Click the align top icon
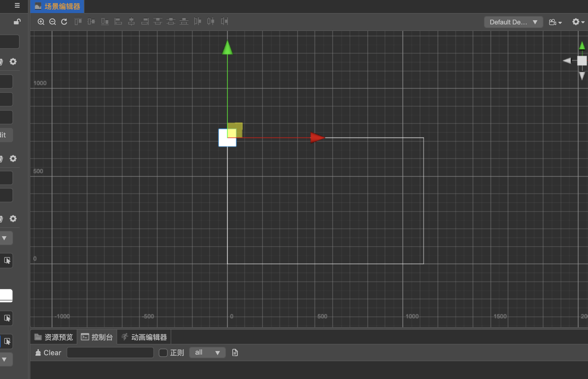The width and height of the screenshot is (588, 379). (x=78, y=21)
